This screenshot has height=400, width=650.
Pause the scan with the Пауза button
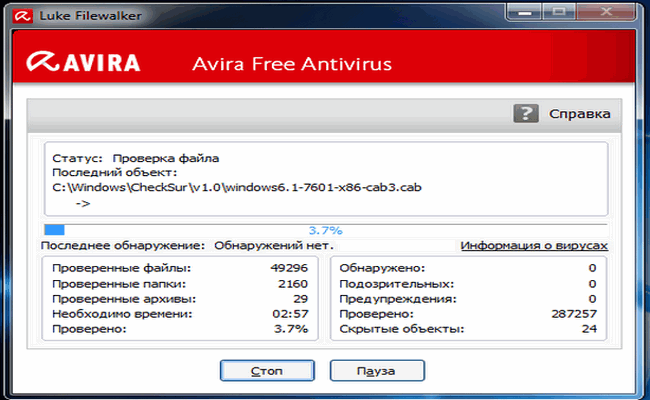point(377,370)
